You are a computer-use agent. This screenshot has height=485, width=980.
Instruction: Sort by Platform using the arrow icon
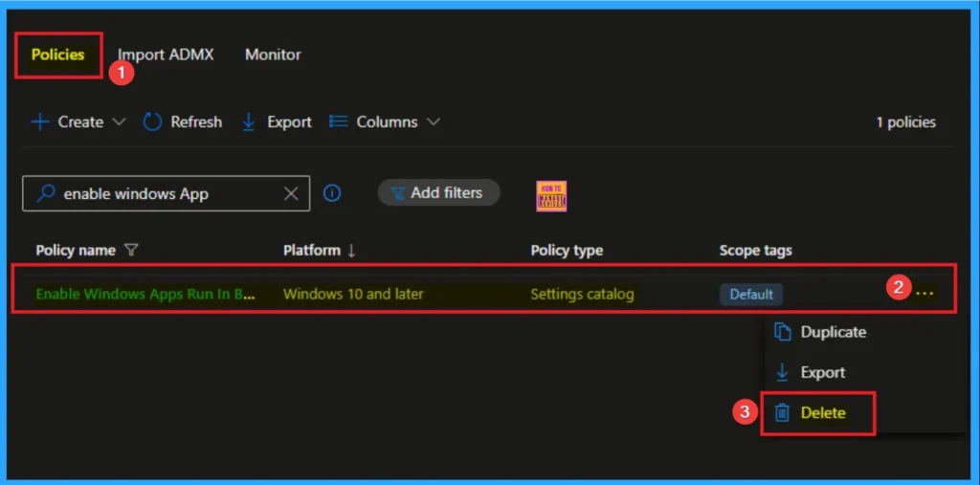click(351, 251)
